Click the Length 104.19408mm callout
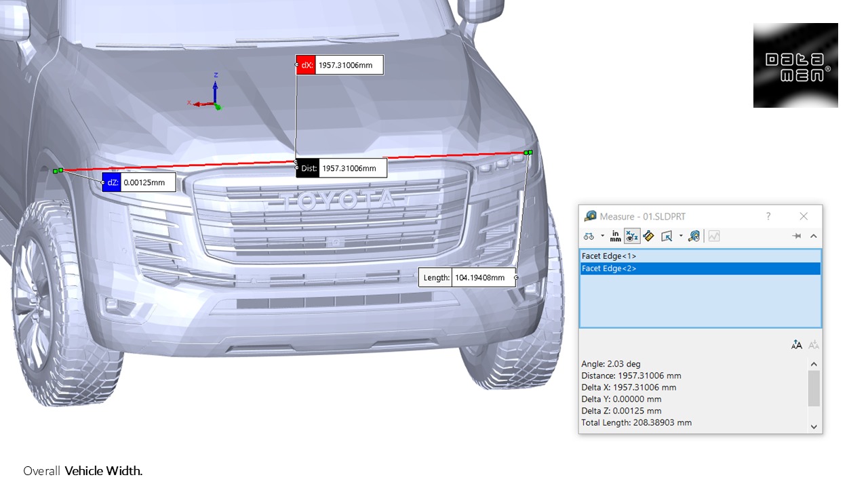868x488 pixels. [467, 277]
